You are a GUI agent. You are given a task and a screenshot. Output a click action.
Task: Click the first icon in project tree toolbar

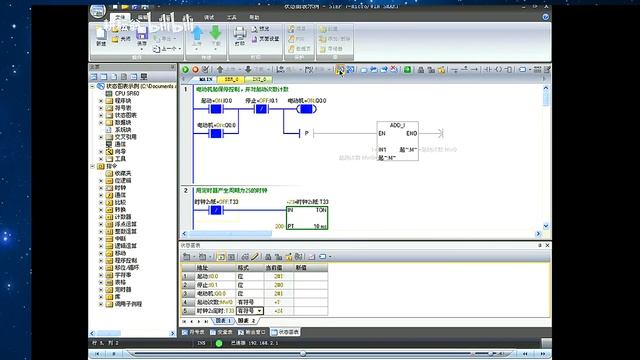click(94, 76)
